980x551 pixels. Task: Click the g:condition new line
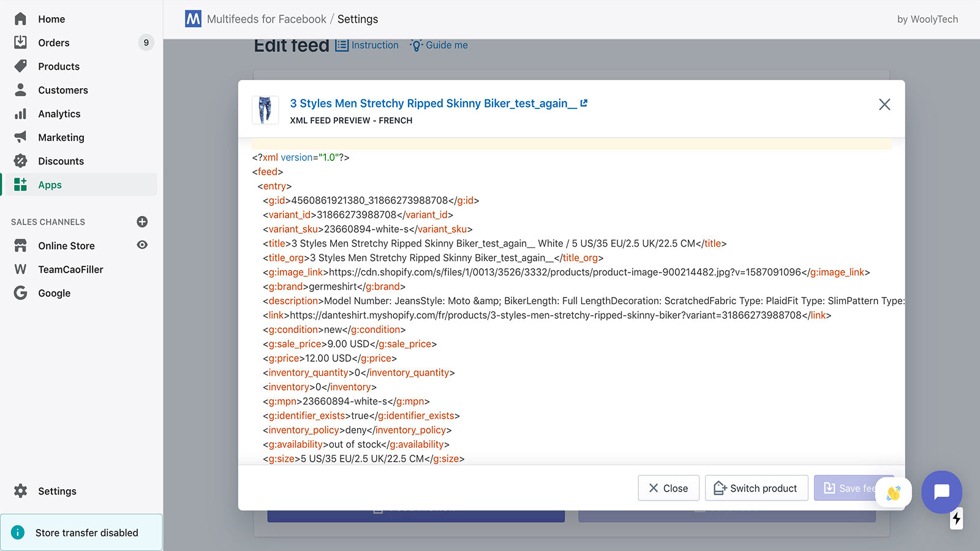tap(334, 329)
